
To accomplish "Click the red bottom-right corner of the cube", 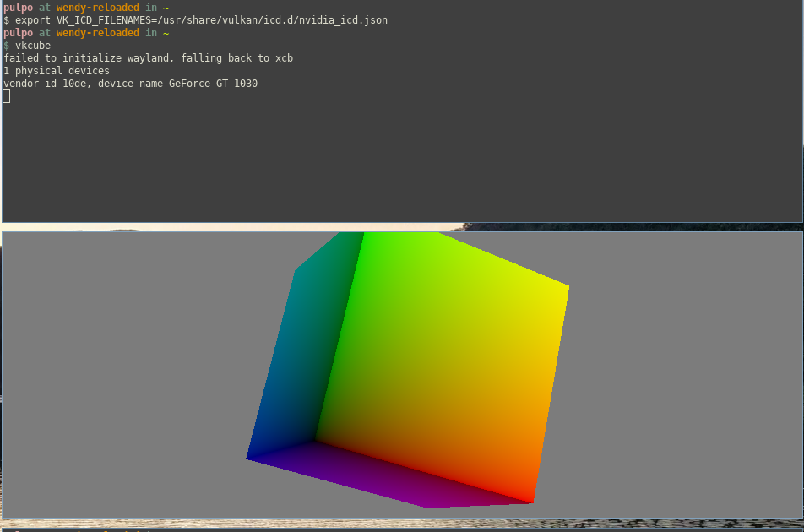I will tap(528, 497).
